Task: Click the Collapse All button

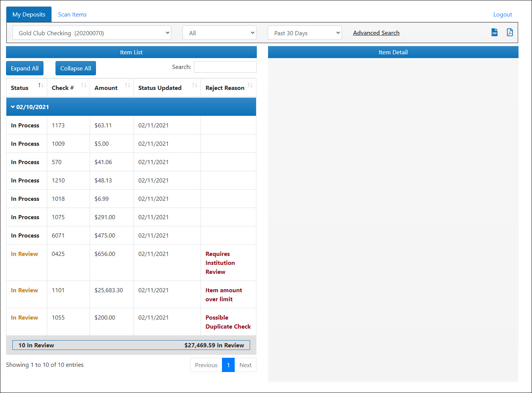Action: point(76,69)
